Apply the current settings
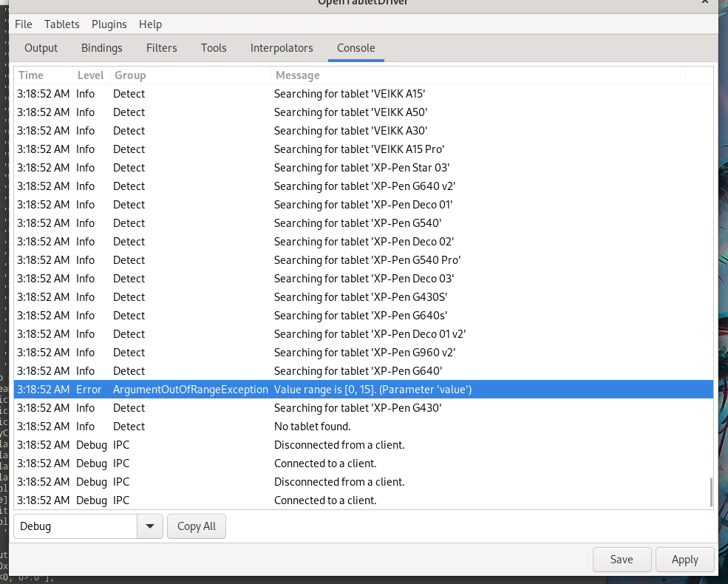728x584 pixels. (684, 560)
